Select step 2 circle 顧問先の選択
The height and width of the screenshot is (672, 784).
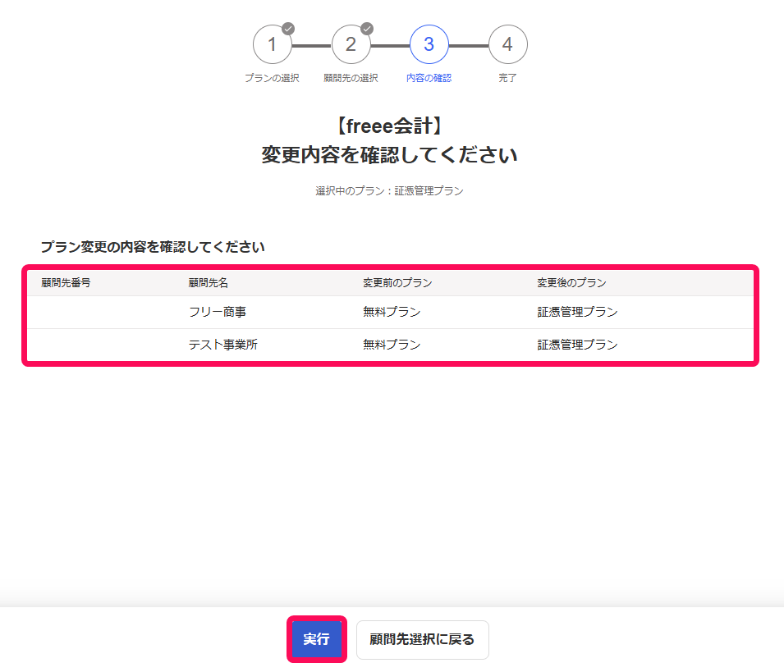(351, 44)
